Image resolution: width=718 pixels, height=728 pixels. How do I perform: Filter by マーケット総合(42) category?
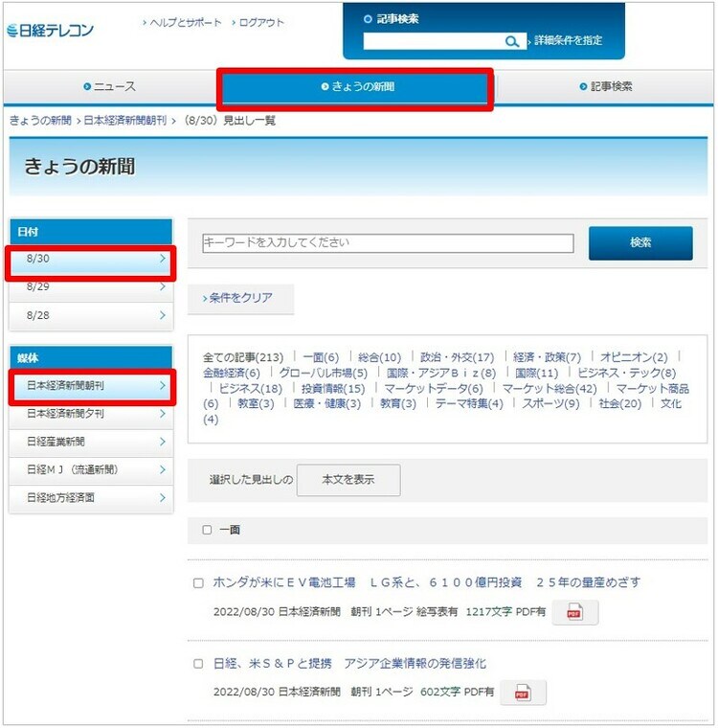coord(550,389)
